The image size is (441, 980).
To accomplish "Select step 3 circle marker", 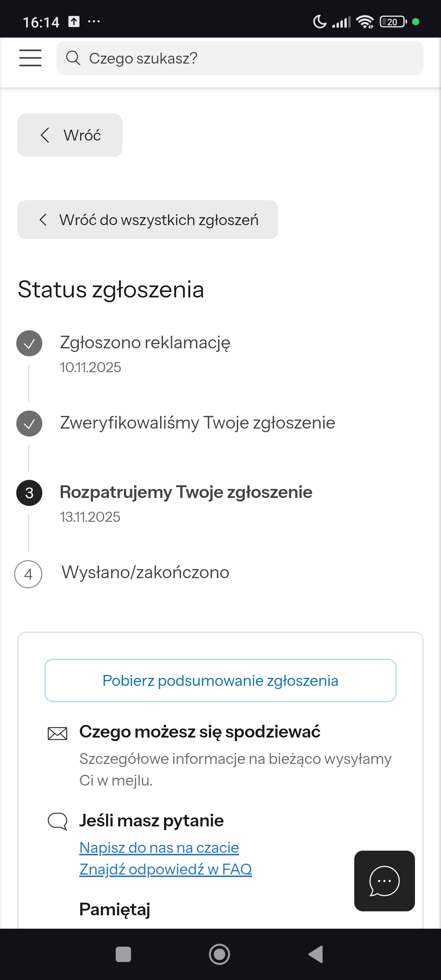I will tap(29, 493).
